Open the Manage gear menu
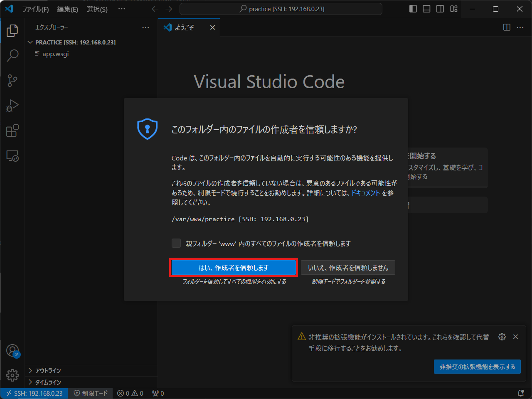Image resolution: width=532 pixels, height=399 pixels. click(12, 375)
